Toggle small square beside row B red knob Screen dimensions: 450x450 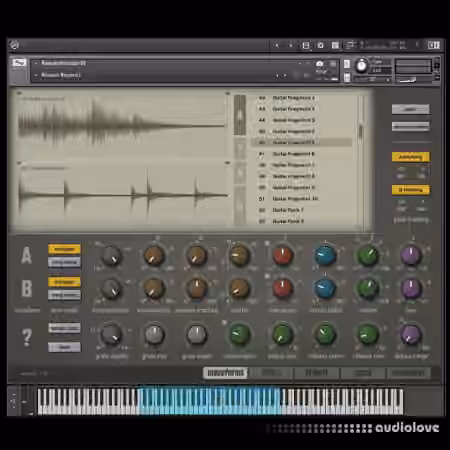click(267, 276)
